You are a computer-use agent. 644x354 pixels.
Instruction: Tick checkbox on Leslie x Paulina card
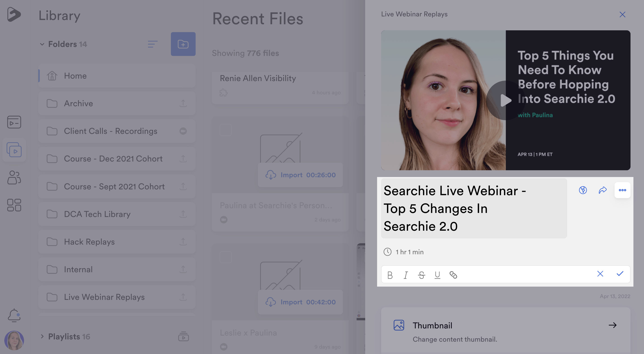(226, 257)
